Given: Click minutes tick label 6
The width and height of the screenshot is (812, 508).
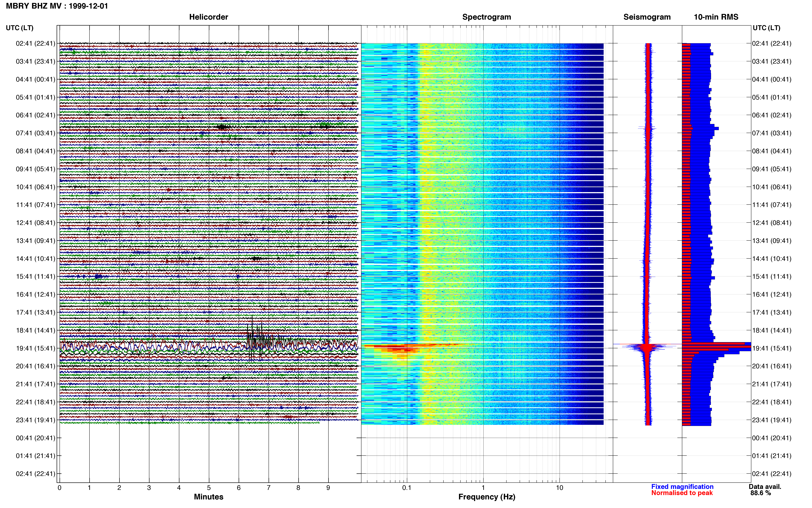Looking at the screenshot, I should pos(239,488).
